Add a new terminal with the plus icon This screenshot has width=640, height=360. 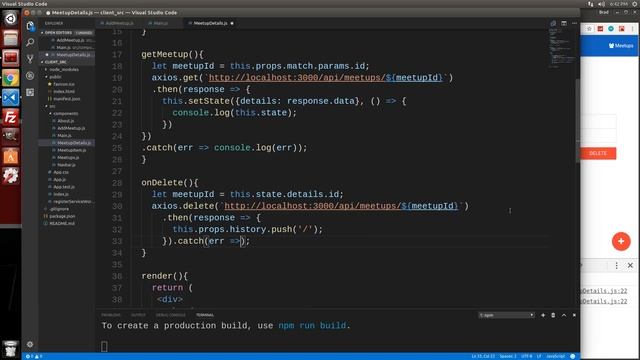543,315
